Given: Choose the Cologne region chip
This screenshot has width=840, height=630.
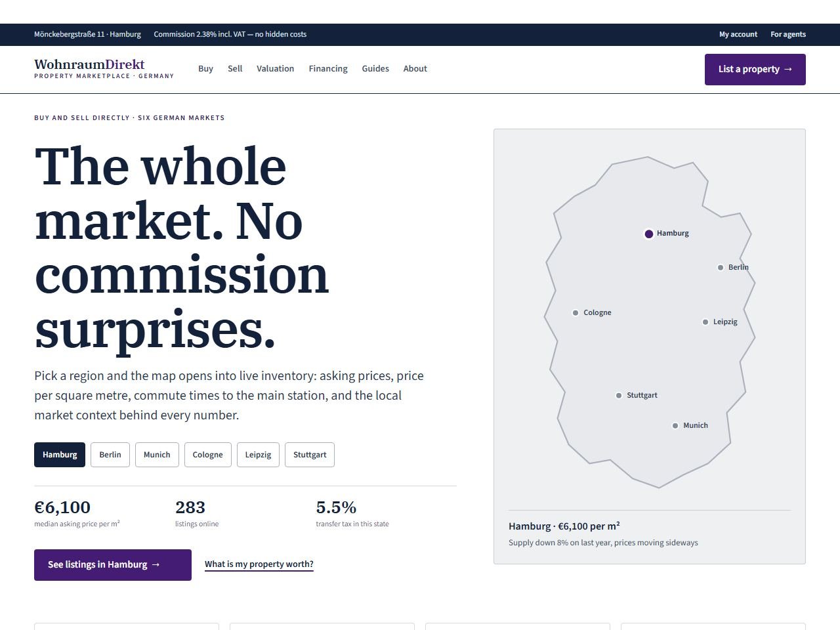Looking at the screenshot, I should [208, 455].
